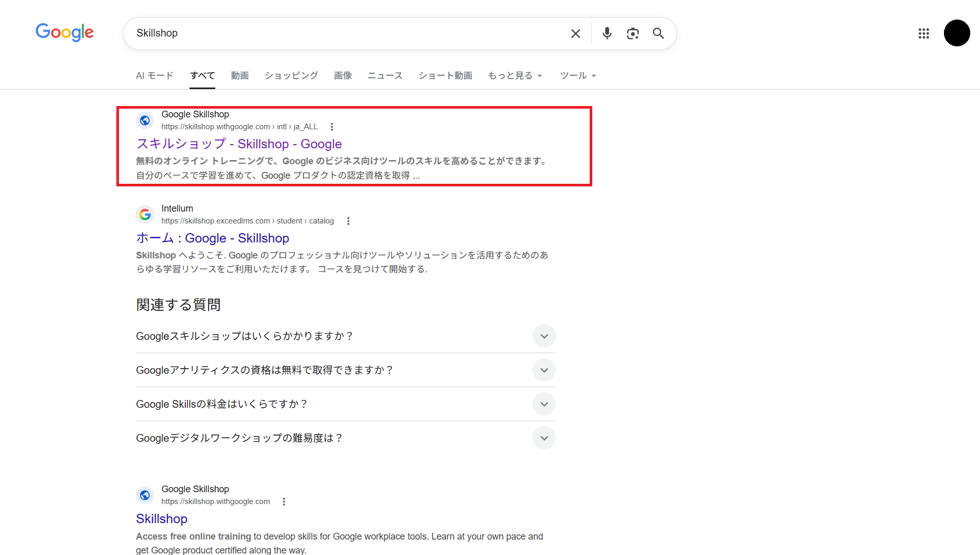Image resolution: width=980 pixels, height=555 pixels.
Task: Open the もっと見る dropdown
Action: point(515,76)
